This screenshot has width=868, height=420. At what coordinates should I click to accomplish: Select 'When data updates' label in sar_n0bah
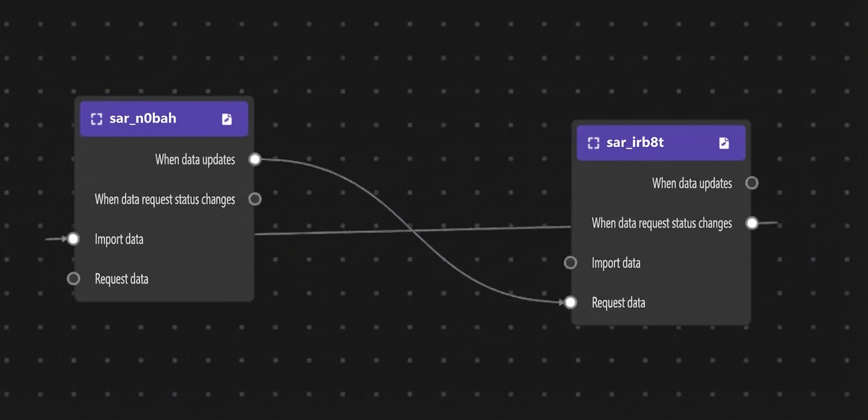pyautogui.click(x=195, y=160)
